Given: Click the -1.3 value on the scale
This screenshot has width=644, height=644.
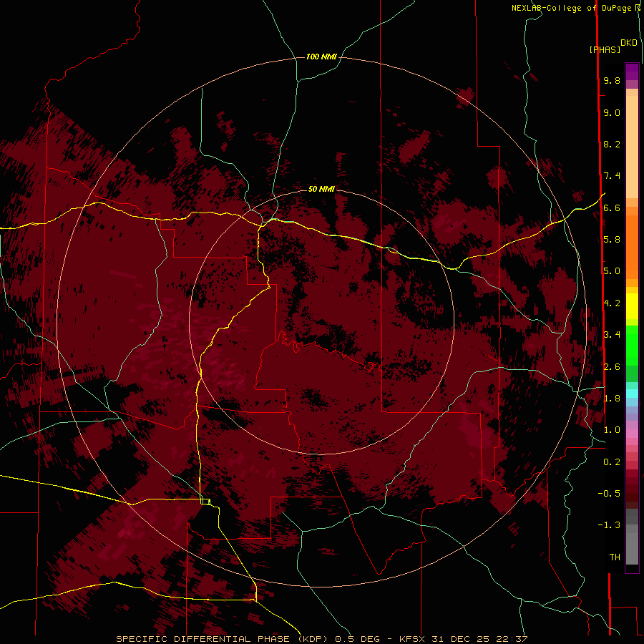Looking at the screenshot, I should 609,525.
